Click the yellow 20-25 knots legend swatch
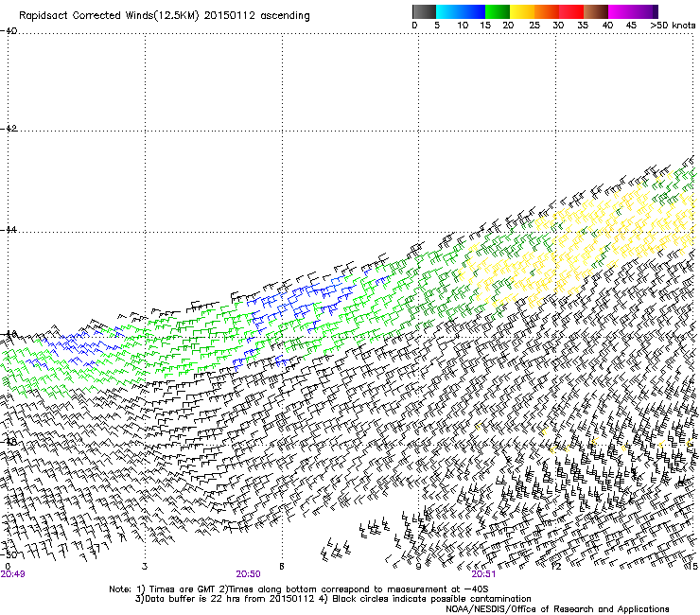 (x=522, y=11)
